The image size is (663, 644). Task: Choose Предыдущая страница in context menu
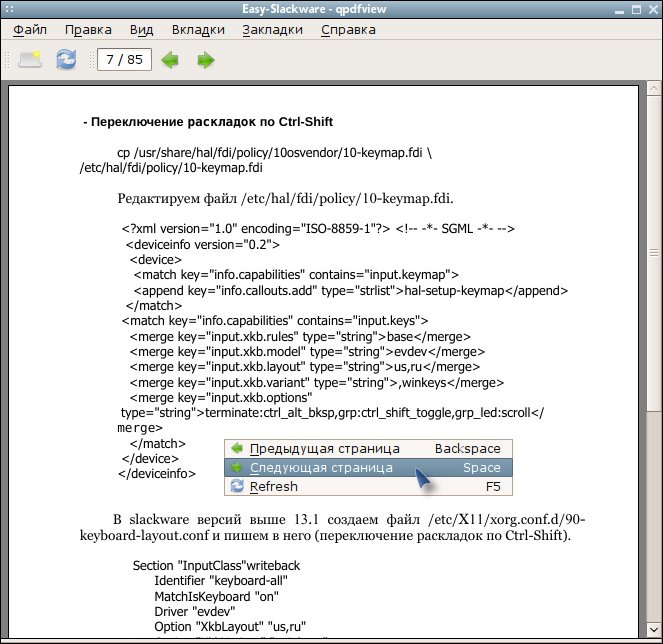pyautogui.click(x=368, y=449)
